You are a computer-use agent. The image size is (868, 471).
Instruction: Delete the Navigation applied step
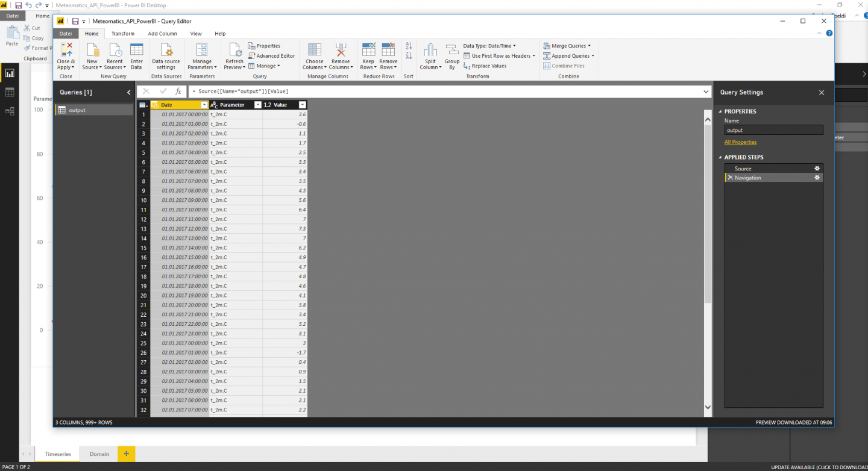tap(730, 178)
